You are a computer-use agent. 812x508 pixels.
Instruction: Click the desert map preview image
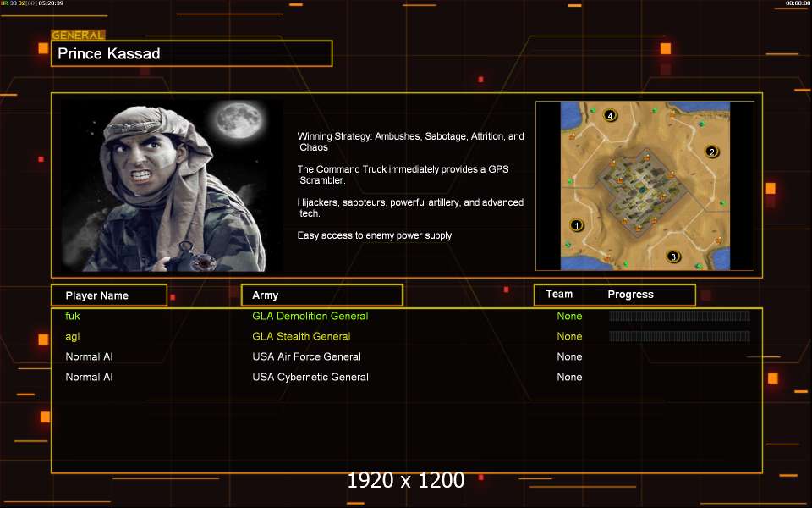pos(645,185)
